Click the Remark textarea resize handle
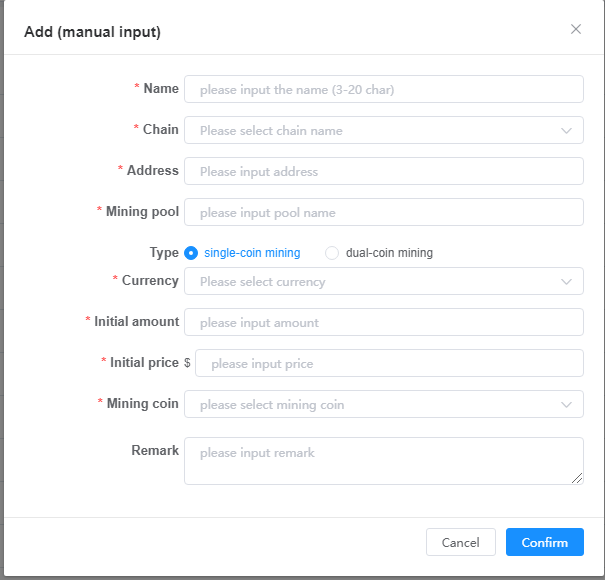The width and height of the screenshot is (605, 580). point(577,478)
